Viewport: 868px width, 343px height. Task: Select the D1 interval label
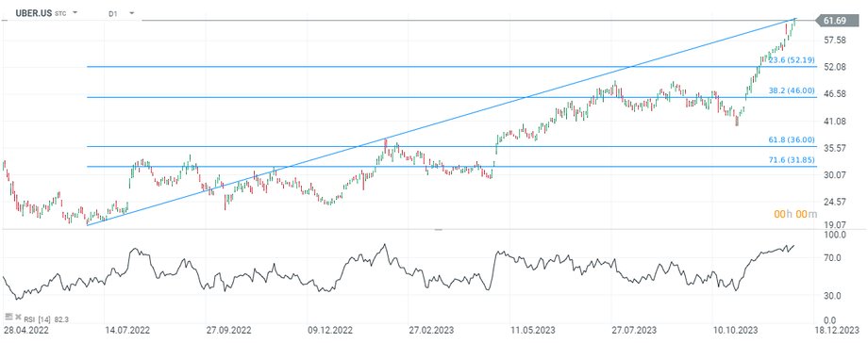(112, 13)
